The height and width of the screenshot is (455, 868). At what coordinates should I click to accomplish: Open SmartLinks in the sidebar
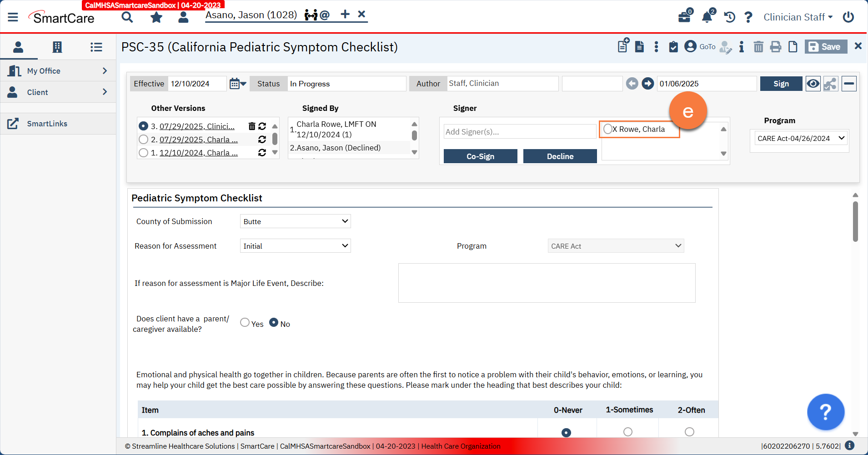click(47, 124)
